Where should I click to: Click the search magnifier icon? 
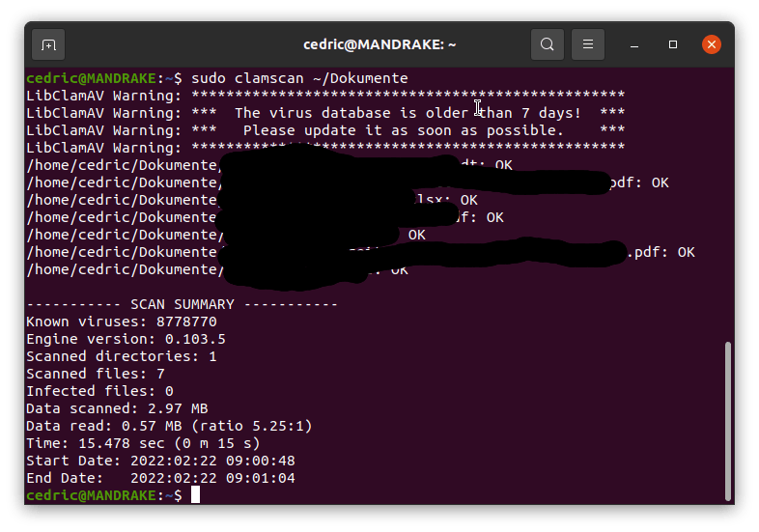(548, 44)
